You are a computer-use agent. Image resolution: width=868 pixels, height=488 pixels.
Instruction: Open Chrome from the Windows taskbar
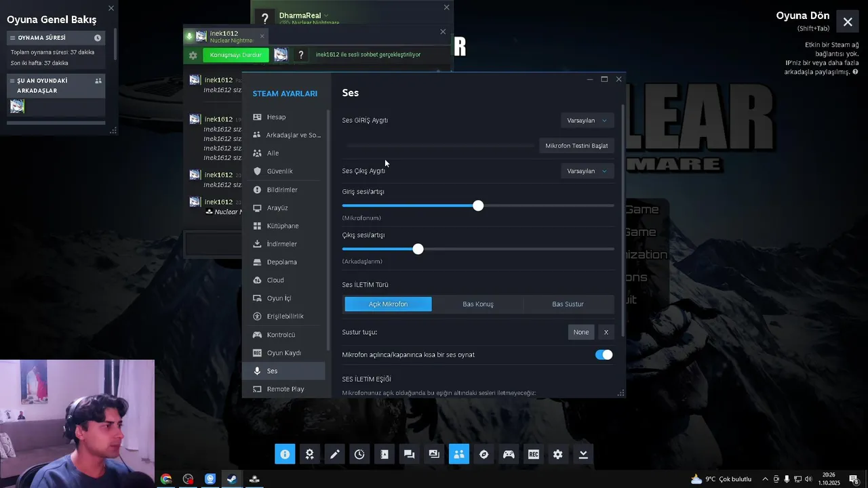tap(166, 479)
